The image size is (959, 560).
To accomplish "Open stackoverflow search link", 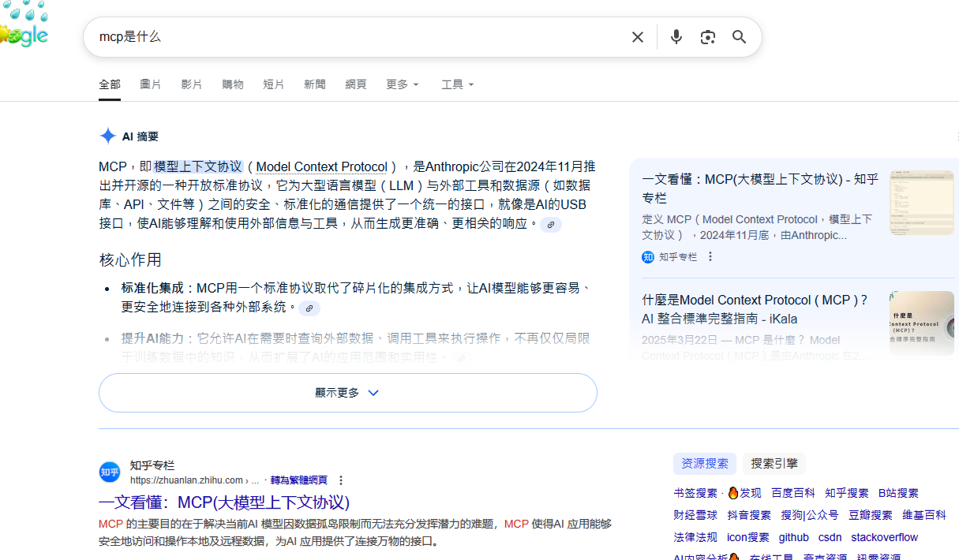I will point(885,537).
